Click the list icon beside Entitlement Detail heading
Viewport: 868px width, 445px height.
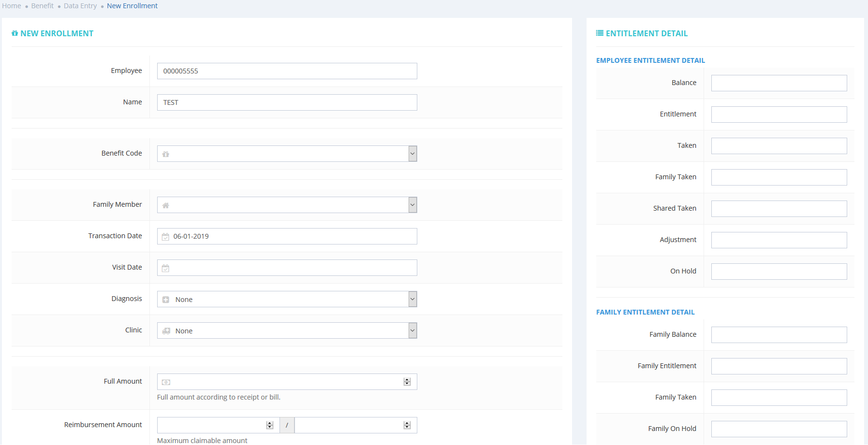[600, 33]
